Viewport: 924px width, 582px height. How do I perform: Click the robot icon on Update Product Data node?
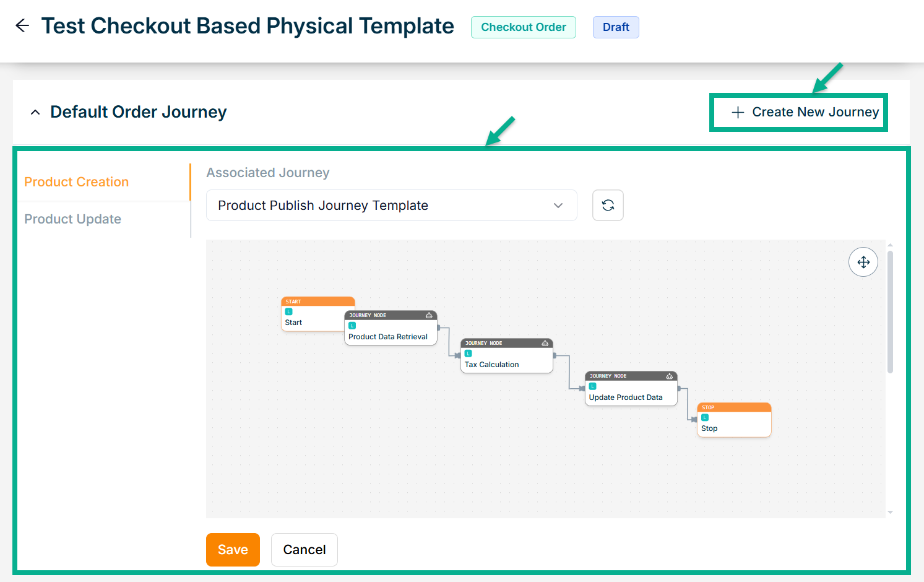click(669, 376)
